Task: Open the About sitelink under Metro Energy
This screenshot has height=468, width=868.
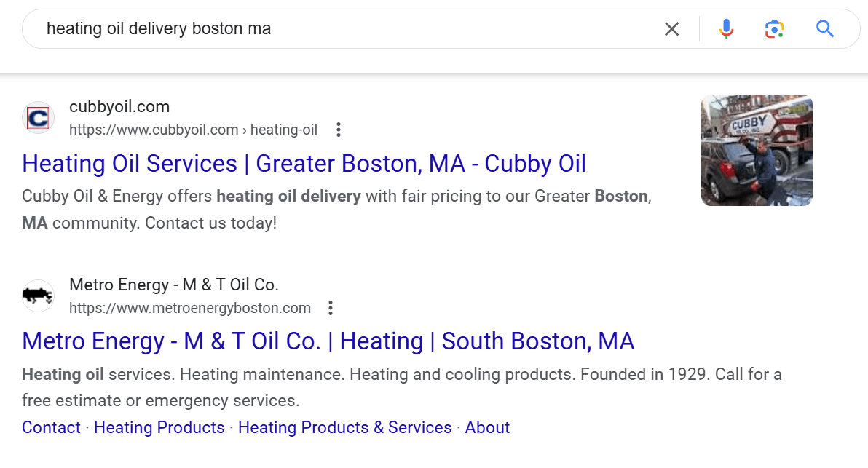Action: tap(487, 427)
